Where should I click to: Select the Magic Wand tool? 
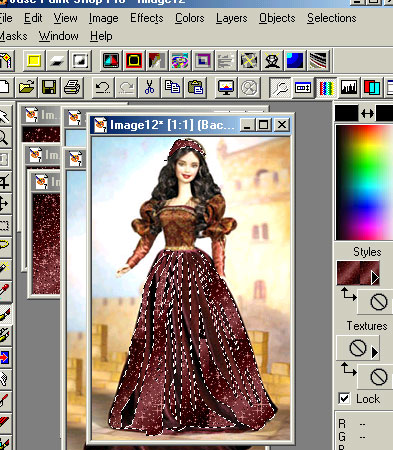tap(5, 268)
